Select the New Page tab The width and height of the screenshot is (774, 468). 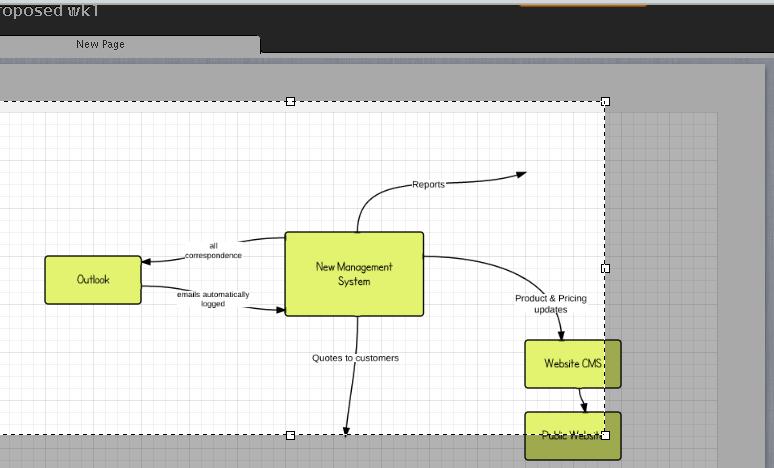[101, 44]
